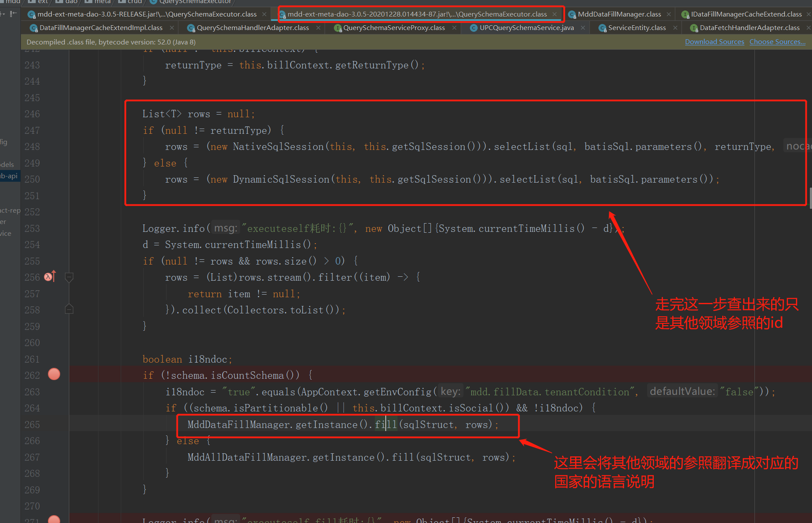812x523 pixels.
Task: Open the MddDataFillManager.class tab
Action: [x=619, y=14]
